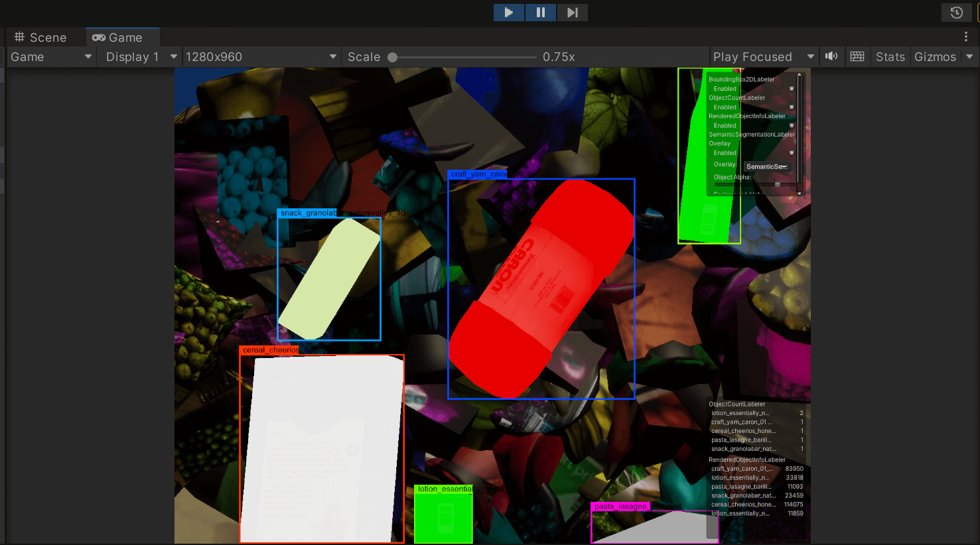The height and width of the screenshot is (545, 980).
Task: Click snack_granolabar pixel count 23459
Action: (x=794, y=496)
